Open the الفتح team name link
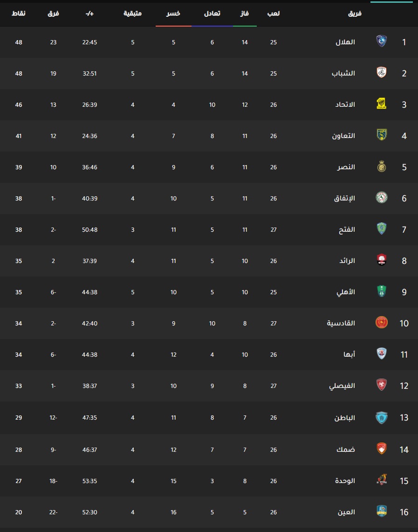This screenshot has width=418, height=532. click(347, 230)
